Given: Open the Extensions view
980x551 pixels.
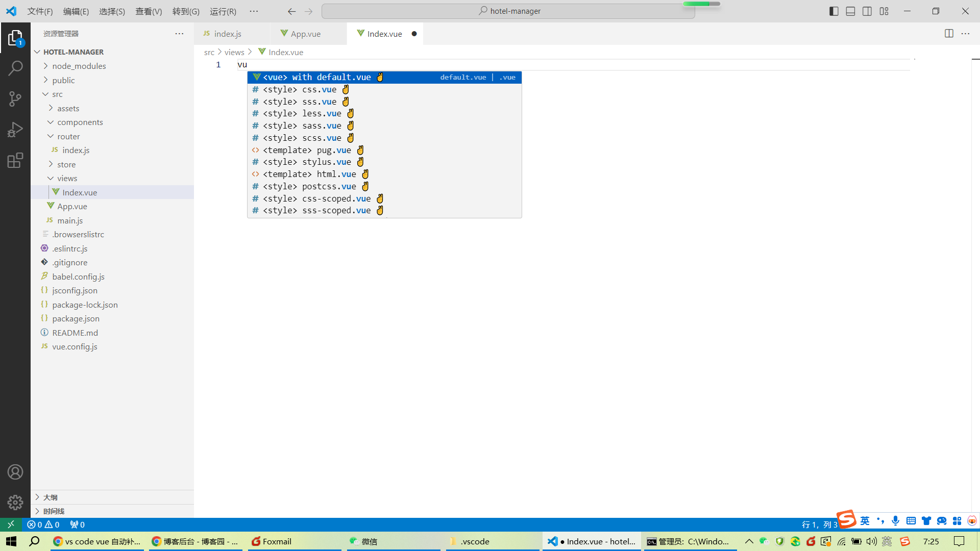Looking at the screenshot, I should 15,160.
